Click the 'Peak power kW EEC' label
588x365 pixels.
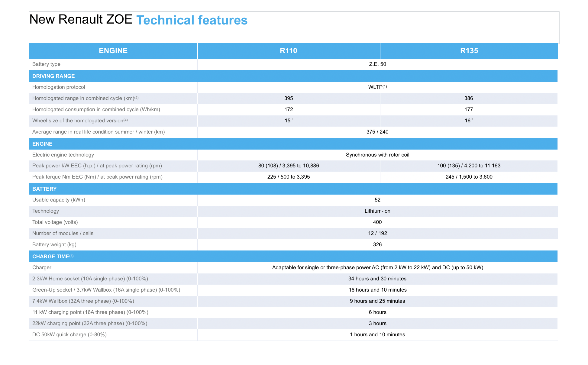coord(97,166)
